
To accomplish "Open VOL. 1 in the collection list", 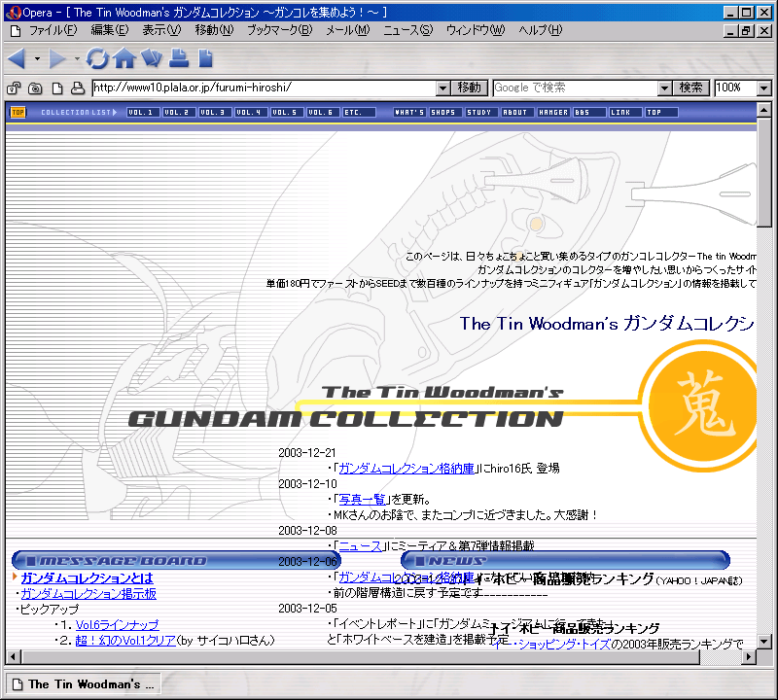I will coord(143,113).
